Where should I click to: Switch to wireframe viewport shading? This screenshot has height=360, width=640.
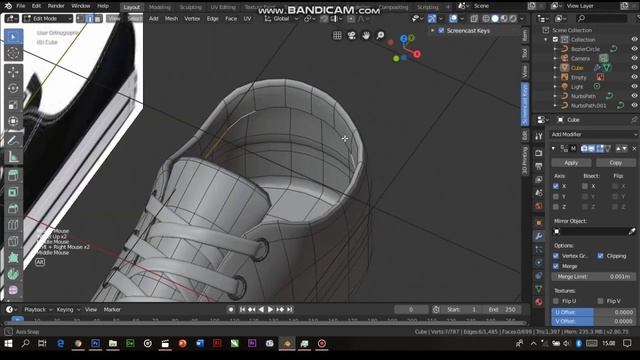point(486,19)
